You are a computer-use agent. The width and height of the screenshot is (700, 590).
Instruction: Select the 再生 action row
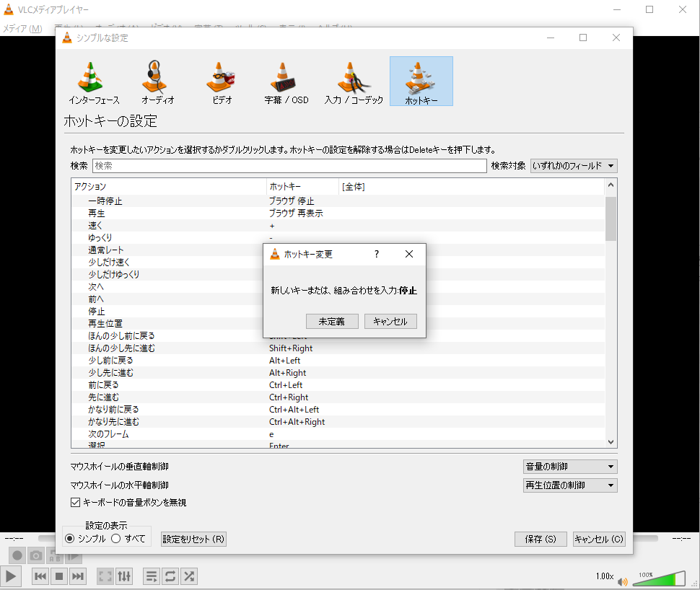coord(338,213)
